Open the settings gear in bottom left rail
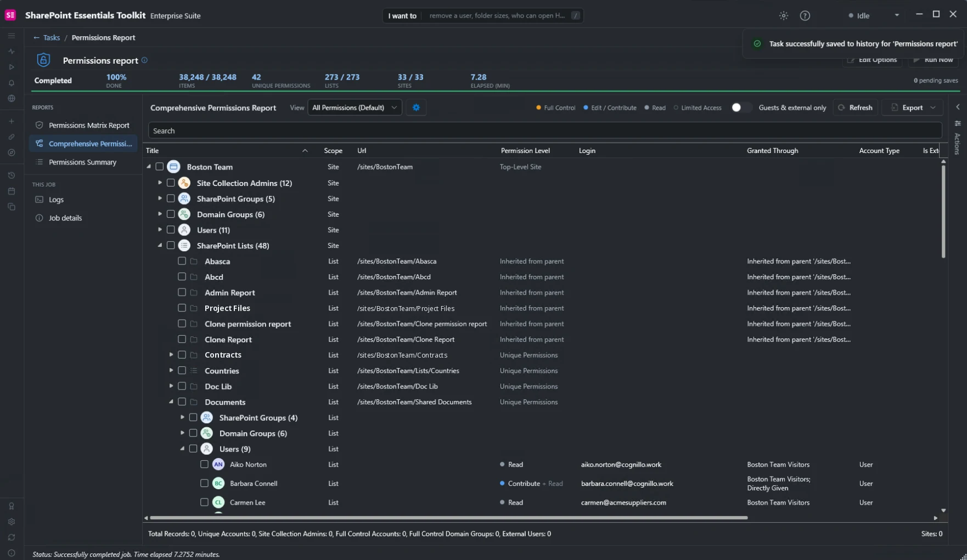The width and height of the screenshot is (967, 560). point(12,522)
